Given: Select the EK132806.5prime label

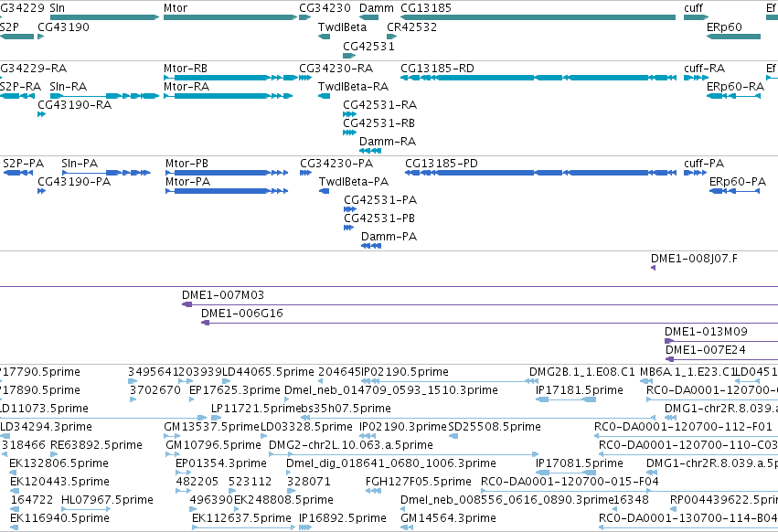Looking at the screenshot, I should [59, 463].
